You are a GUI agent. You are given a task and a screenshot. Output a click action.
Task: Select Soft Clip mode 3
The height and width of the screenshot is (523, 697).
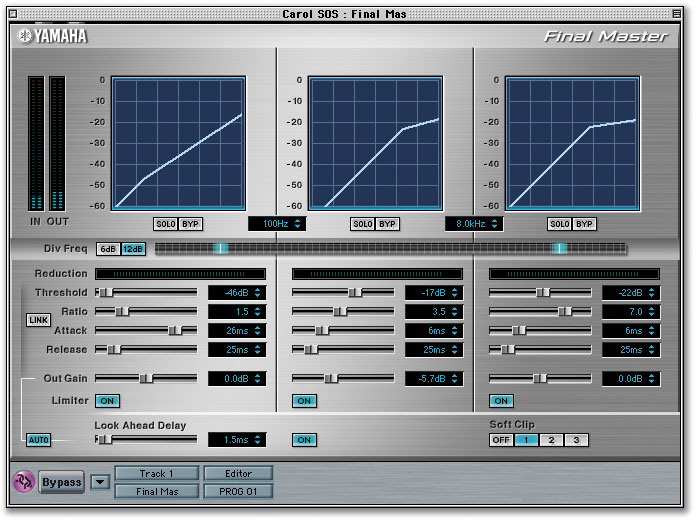[576, 440]
